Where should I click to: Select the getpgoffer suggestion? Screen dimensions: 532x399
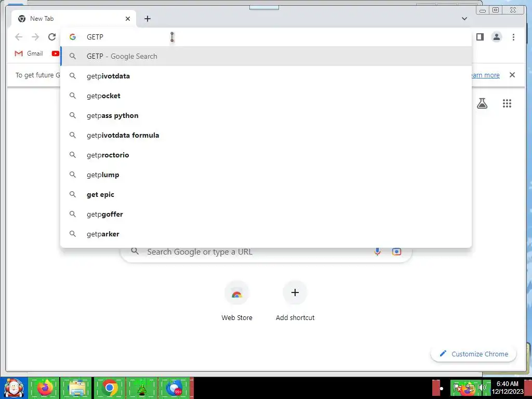(266, 214)
